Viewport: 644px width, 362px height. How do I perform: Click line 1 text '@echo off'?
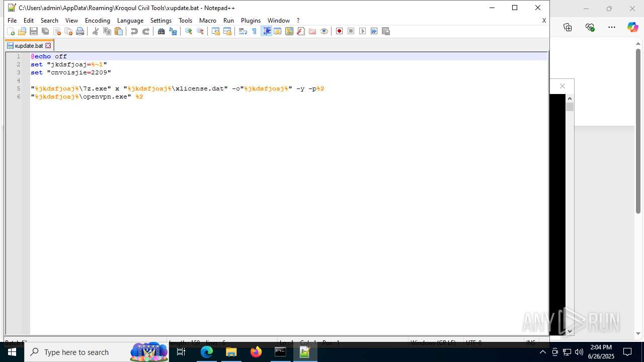(x=49, y=56)
